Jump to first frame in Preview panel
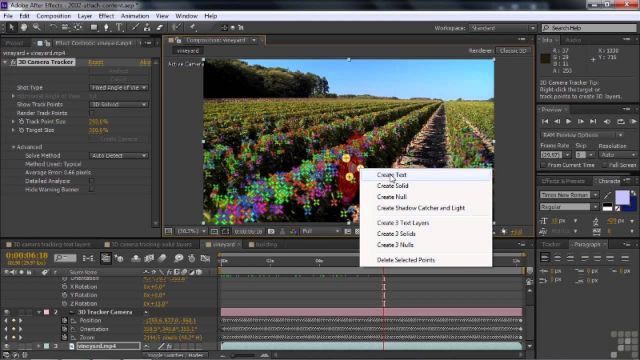The height and width of the screenshot is (360, 640). tap(545, 121)
